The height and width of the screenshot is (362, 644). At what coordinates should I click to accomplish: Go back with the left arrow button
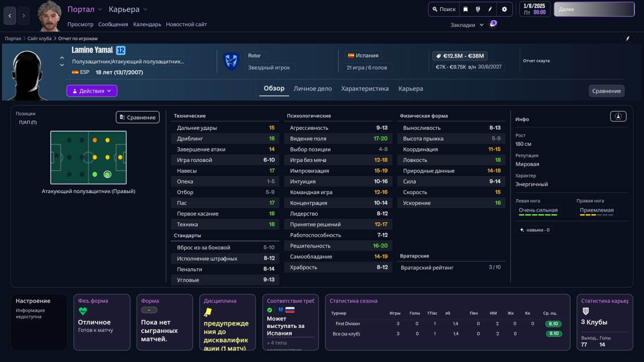10,16
